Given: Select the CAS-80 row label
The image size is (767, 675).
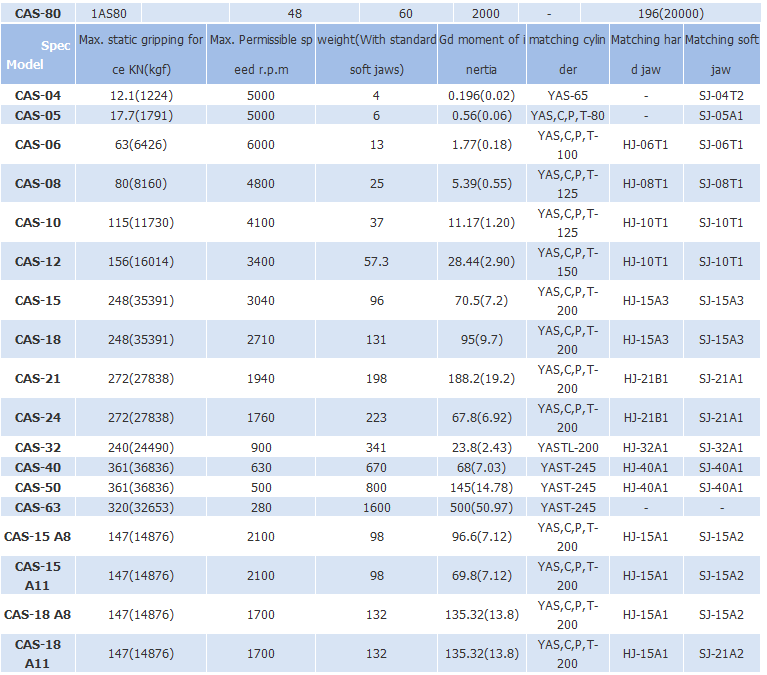Looking at the screenshot, I should pyautogui.click(x=38, y=14).
